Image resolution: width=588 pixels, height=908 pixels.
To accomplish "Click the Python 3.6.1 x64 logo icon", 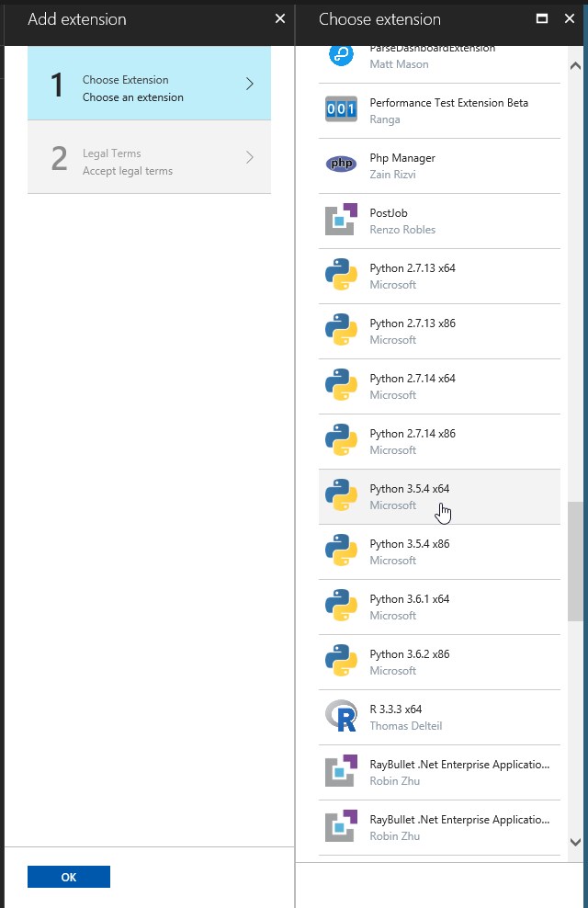I will pyautogui.click(x=341, y=605).
